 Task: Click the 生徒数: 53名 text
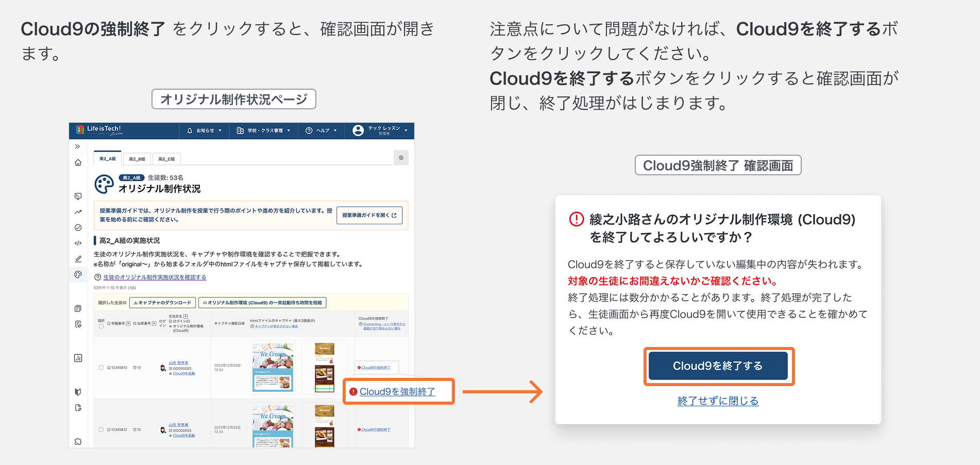click(x=165, y=178)
